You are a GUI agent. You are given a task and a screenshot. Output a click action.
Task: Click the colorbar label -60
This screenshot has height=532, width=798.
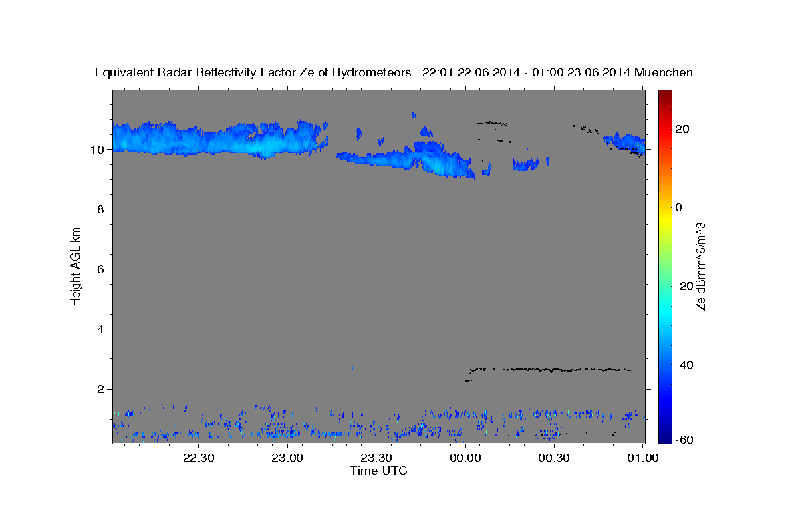[x=685, y=440]
